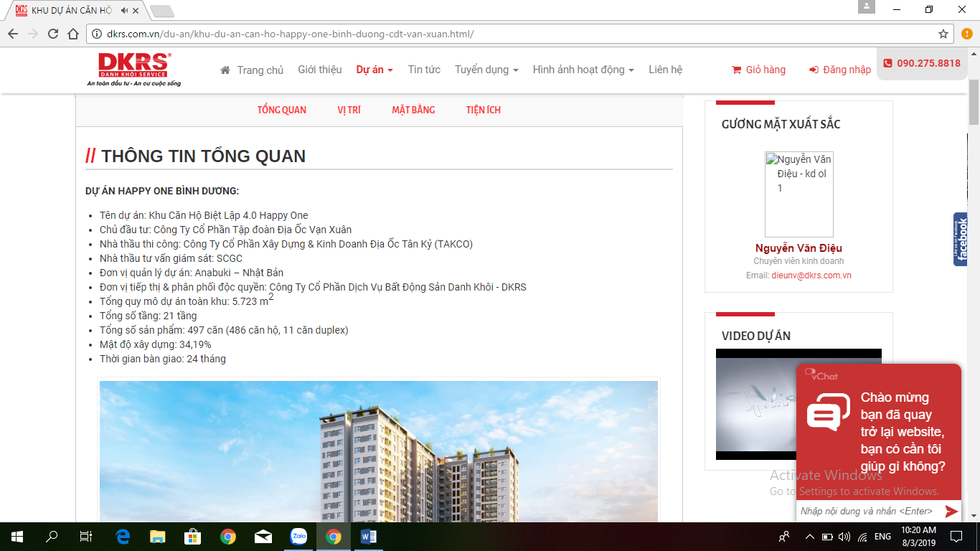The image size is (980, 551).
Task: Open the Chrome menu icon
Action: click(966, 34)
